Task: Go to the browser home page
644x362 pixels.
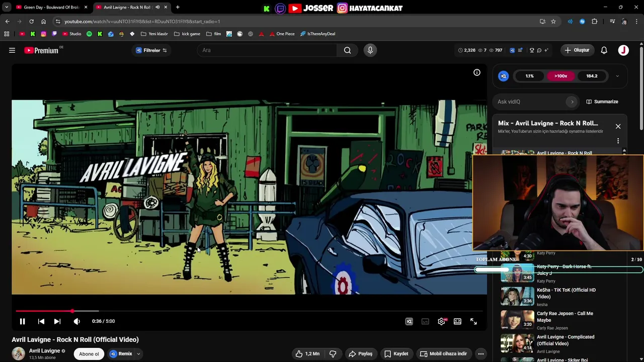Action: 43,22
